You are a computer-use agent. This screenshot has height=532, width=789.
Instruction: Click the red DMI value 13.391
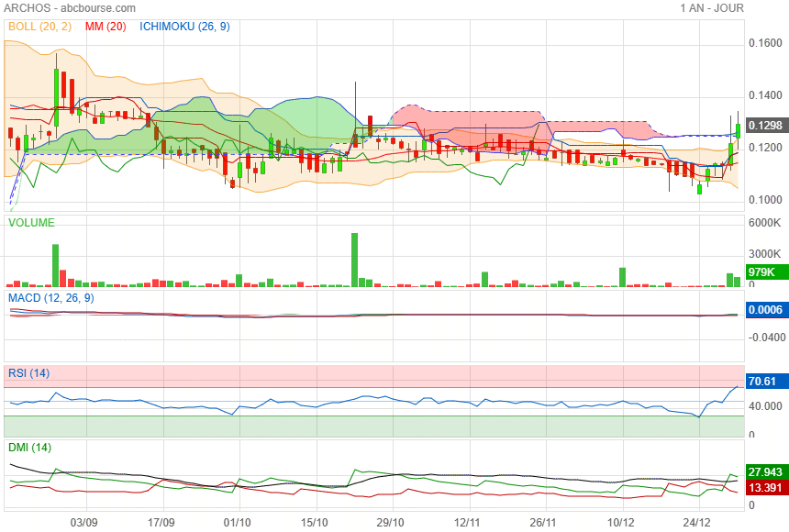765,488
